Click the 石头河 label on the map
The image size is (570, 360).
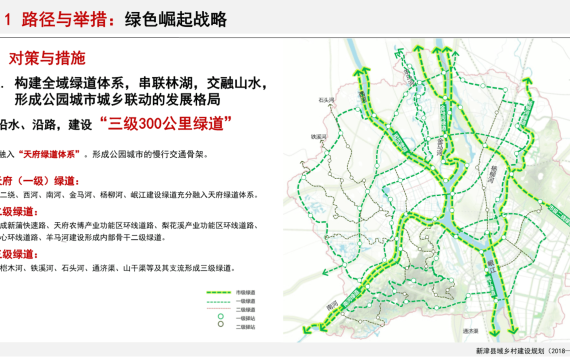326,100
